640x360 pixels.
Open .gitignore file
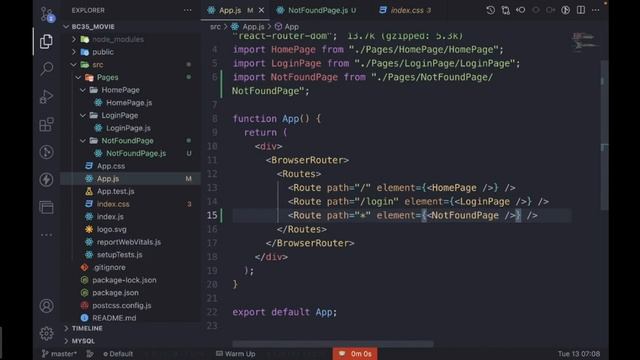[109, 267]
